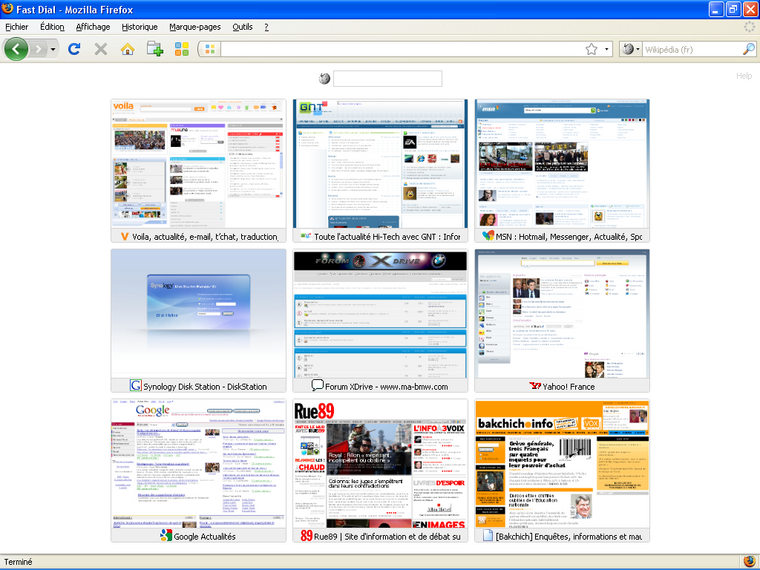Click inside the Wikipédia (fr) search box
Viewport: 760px width, 570px height.
[x=692, y=49]
